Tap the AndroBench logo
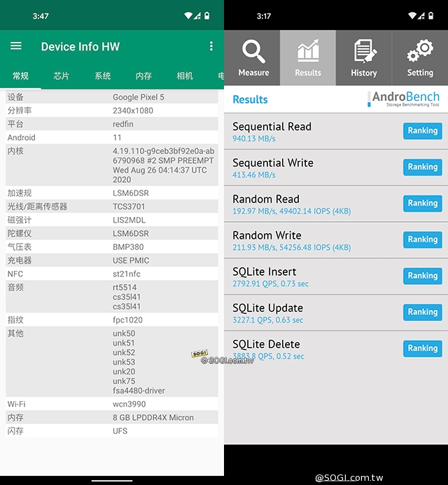 (x=404, y=99)
